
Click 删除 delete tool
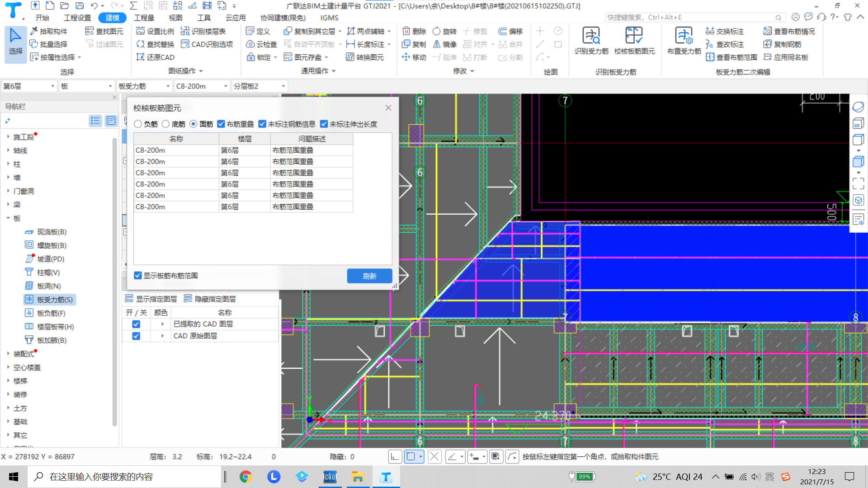414,31
